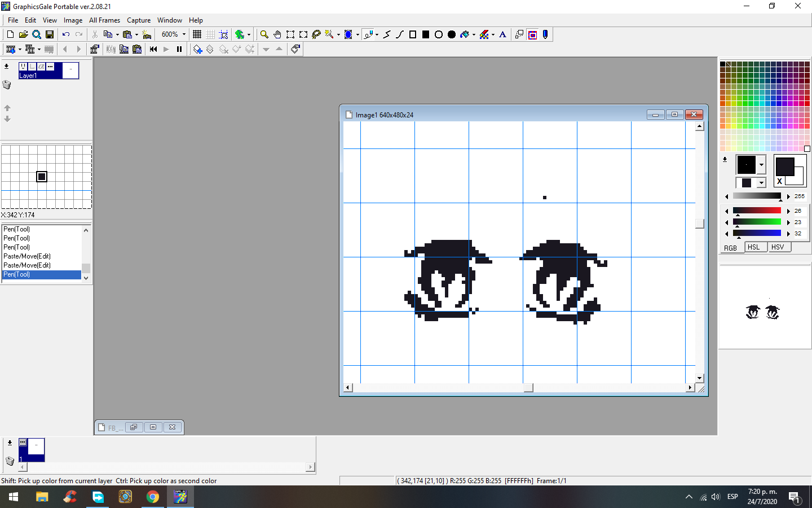Toggle the custom grid display
This screenshot has height=508, width=812.
[x=210, y=34]
